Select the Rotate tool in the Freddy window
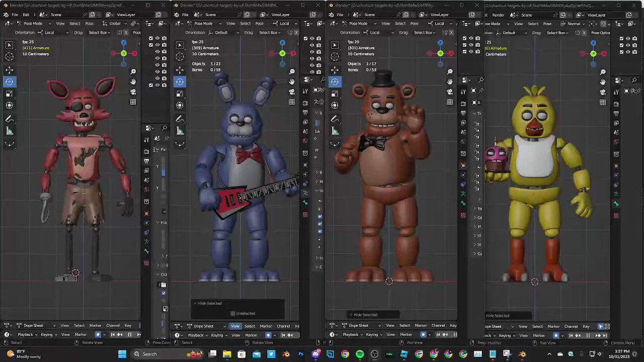Viewport: 644px width, 362px height. (x=335, y=82)
